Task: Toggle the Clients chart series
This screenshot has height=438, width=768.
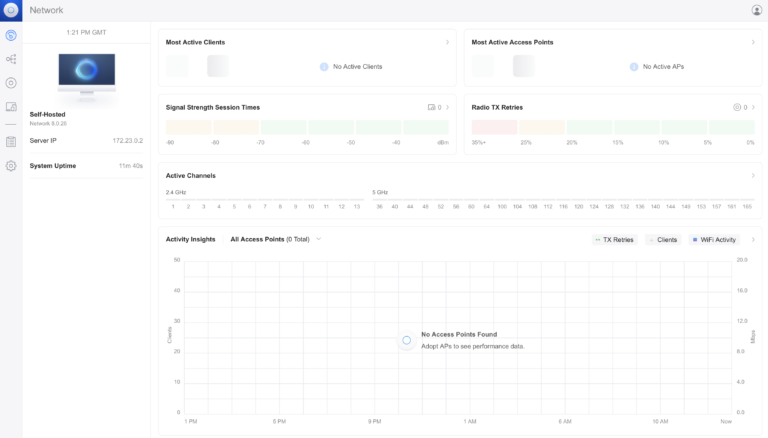Action: click(663, 240)
